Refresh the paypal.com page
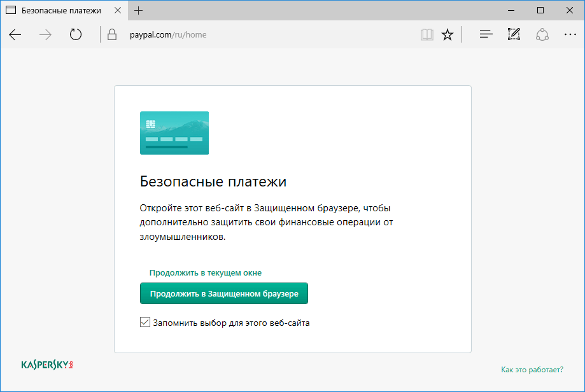This screenshot has width=585, height=392. pyautogui.click(x=75, y=34)
